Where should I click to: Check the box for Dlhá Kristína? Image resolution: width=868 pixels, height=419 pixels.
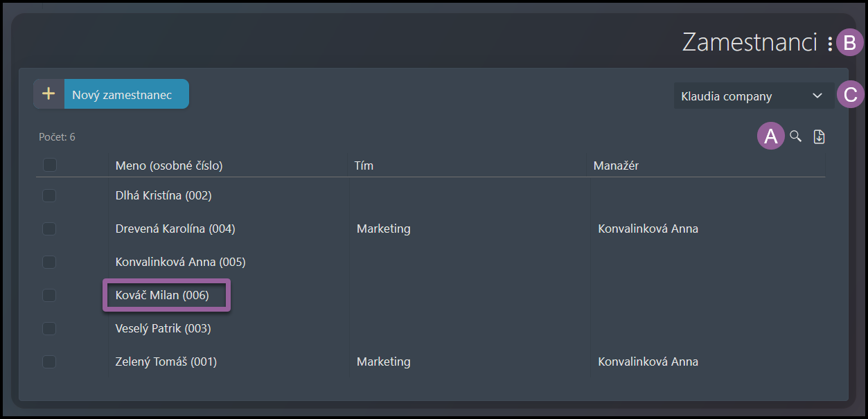click(x=49, y=195)
